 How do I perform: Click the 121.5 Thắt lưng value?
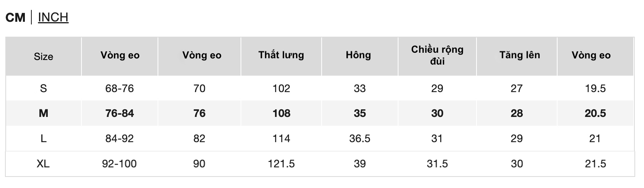pyautogui.click(x=281, y=164)
